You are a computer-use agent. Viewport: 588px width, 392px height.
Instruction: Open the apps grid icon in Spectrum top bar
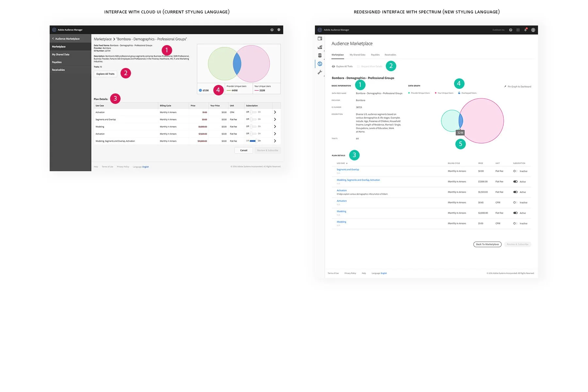[x=518, y=30]
